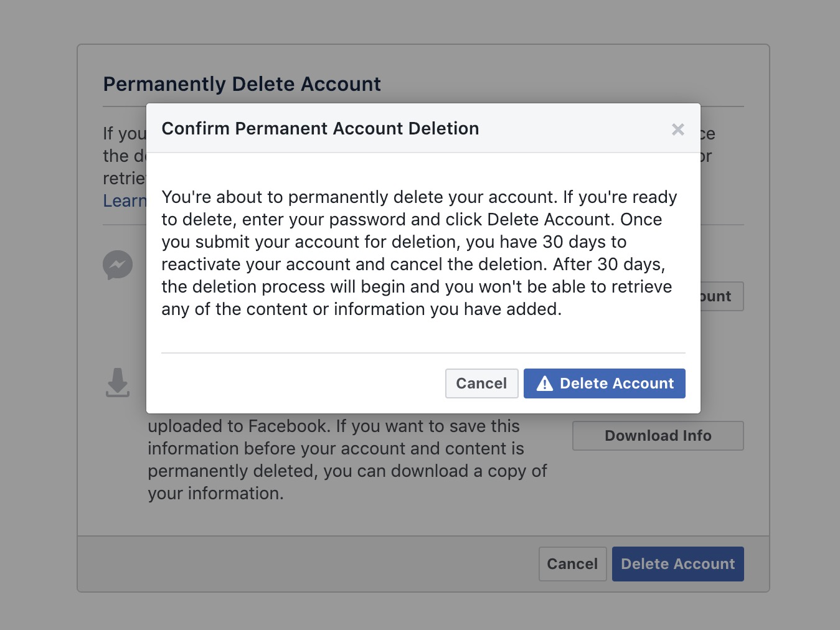Screen dimensions: 840x630
Task: Click the "Confirm Permanent Account Deletion" dialog title
Action: coord(320,128)
